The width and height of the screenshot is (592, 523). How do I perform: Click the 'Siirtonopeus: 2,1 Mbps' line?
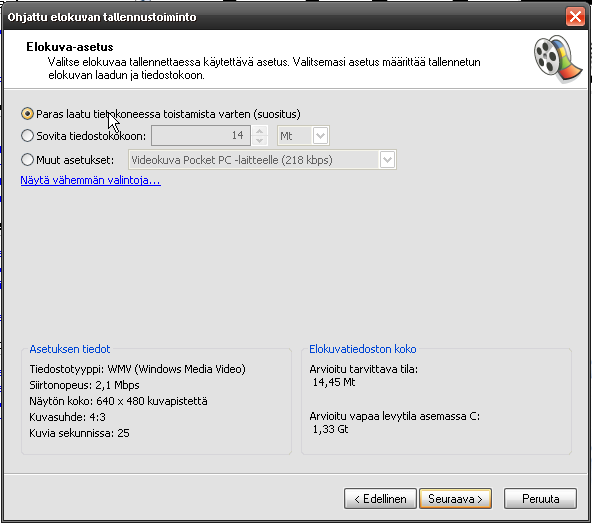click(x=84, y=385)
